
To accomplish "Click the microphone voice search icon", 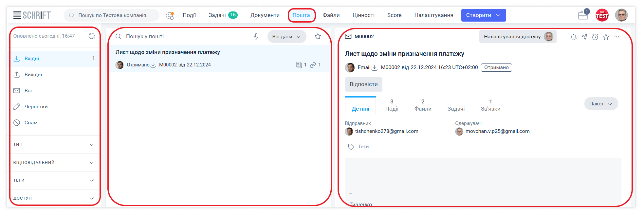I will [256, 36].
